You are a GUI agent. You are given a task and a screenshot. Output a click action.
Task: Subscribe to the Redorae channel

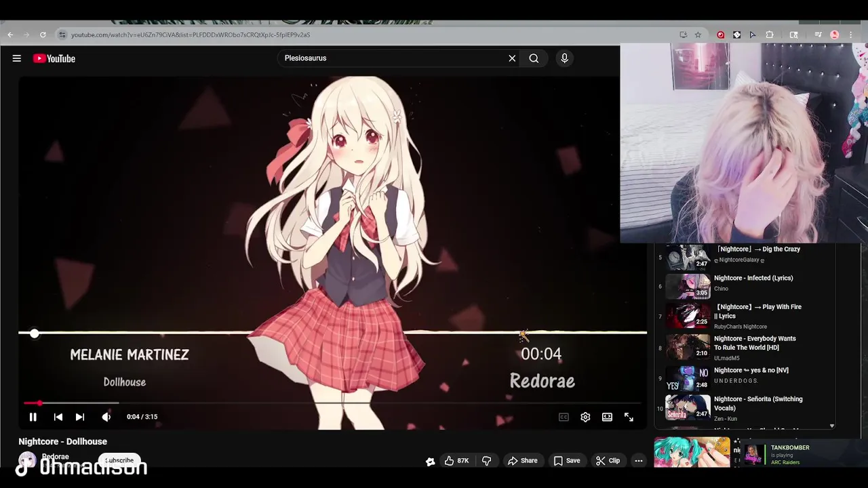(x=120, y=461)
